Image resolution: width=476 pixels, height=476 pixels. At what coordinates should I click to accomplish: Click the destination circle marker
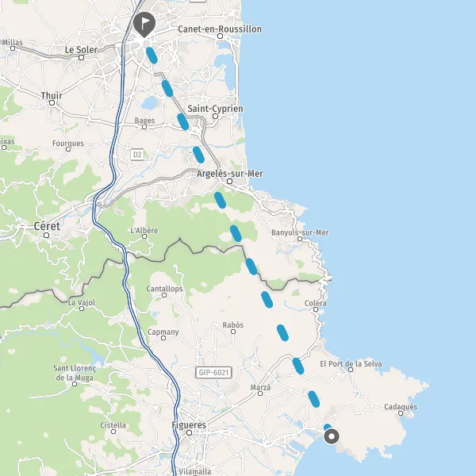click(332, 436)
